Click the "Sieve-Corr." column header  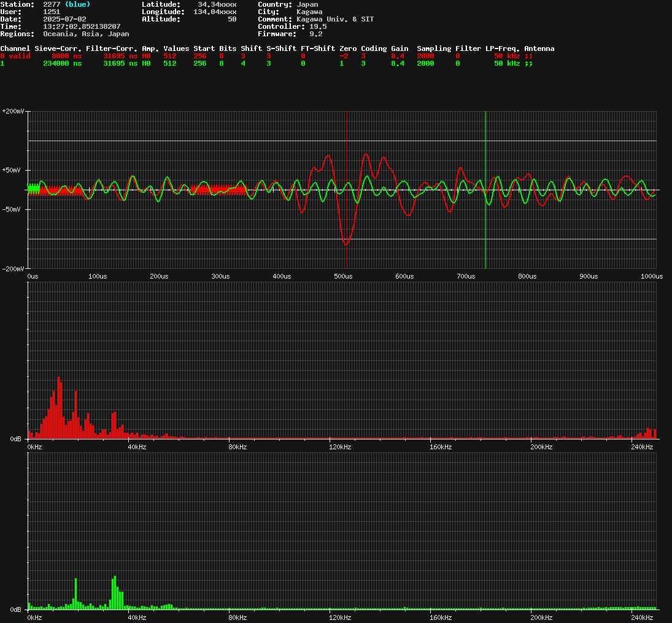(x=58, y=48)
